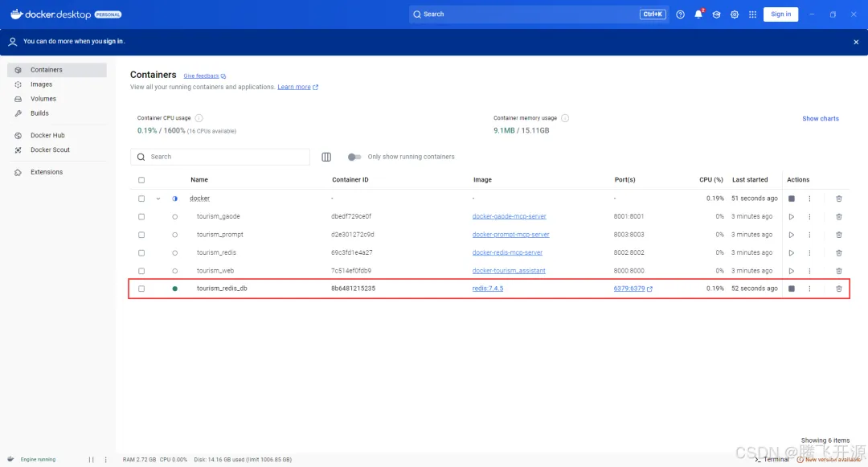The width and height of the screenshot is (868, 467).
Task: Open Docker Hub in sidebar
Action: (x=57, y=135)
